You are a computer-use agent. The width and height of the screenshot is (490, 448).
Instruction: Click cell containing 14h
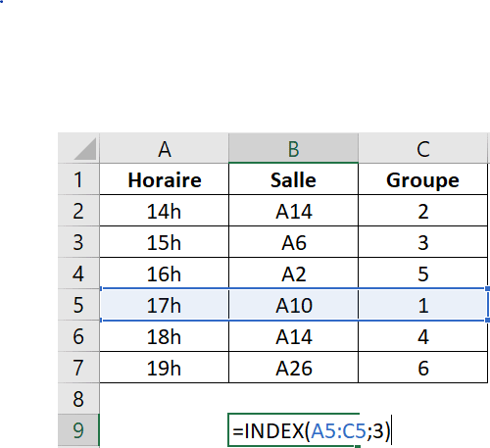click(x=165, y=211)
